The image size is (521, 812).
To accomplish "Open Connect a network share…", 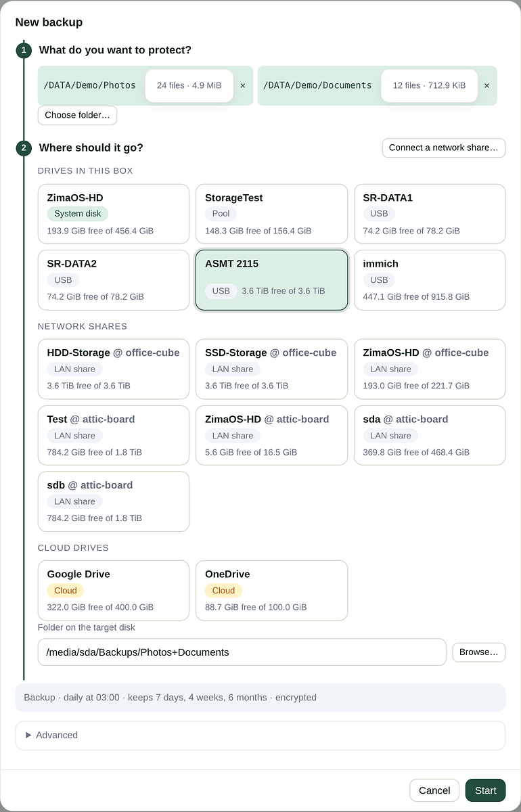I will [x=443, y=148].
